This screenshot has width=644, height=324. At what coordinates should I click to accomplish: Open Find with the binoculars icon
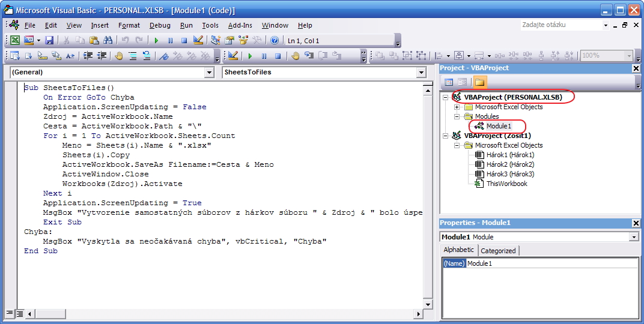108,40
